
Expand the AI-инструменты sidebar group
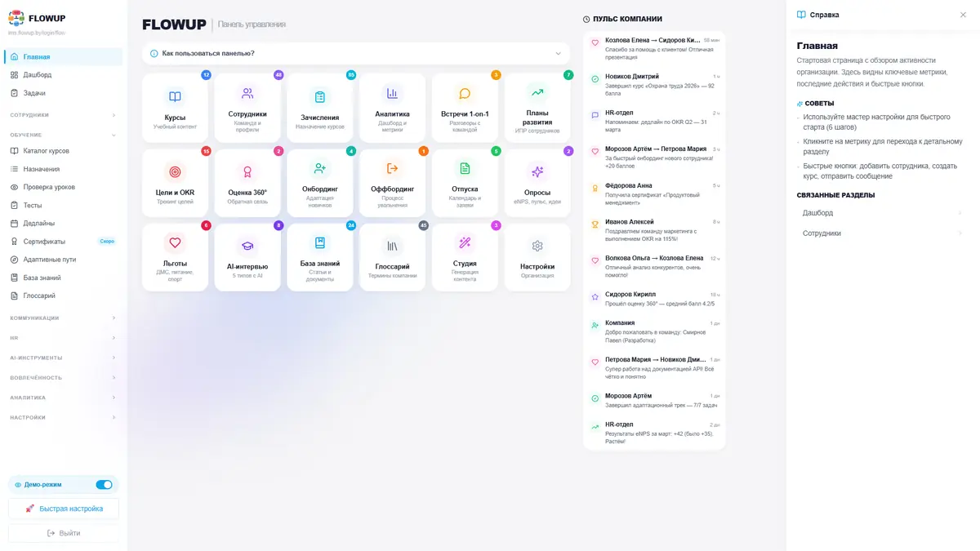click(x=64, y=358)
